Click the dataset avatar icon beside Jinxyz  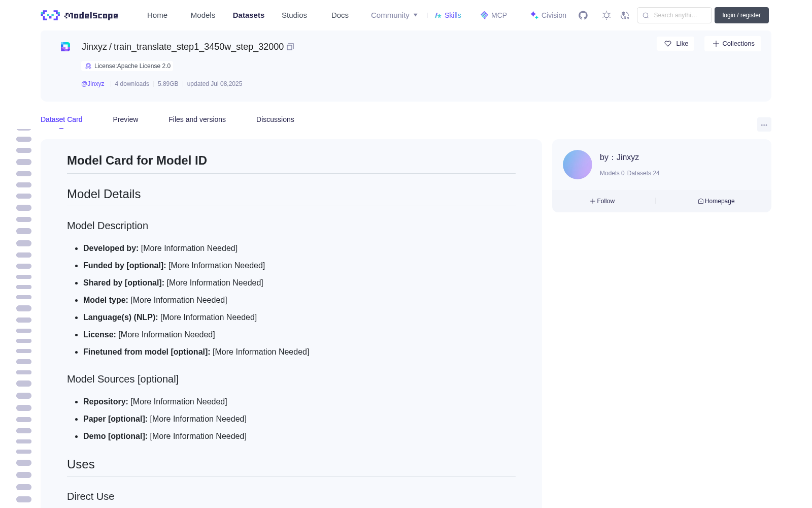[x=65, y=47]
